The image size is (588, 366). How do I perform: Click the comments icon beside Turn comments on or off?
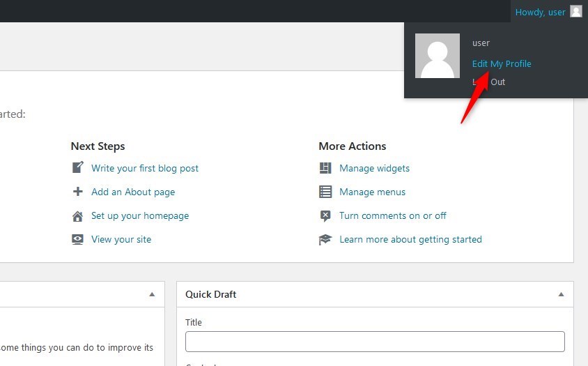325,216
